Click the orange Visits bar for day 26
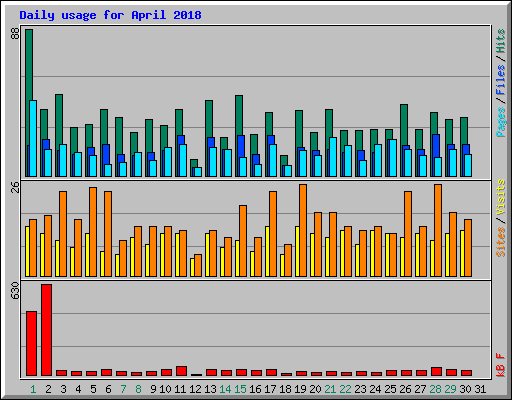This screenshot has height=400, width=512. [408, 234]
